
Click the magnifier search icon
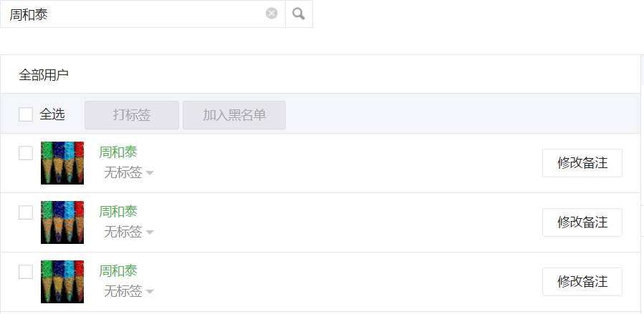[299, 14]
